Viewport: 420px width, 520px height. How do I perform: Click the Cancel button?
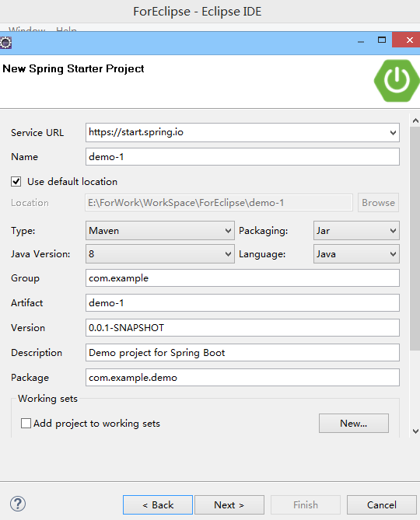[382, 504]
